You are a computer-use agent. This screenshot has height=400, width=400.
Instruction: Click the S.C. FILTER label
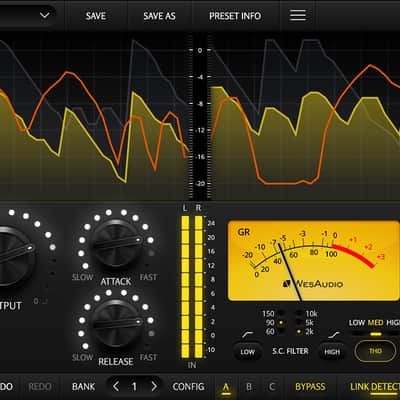click(290, 351)
